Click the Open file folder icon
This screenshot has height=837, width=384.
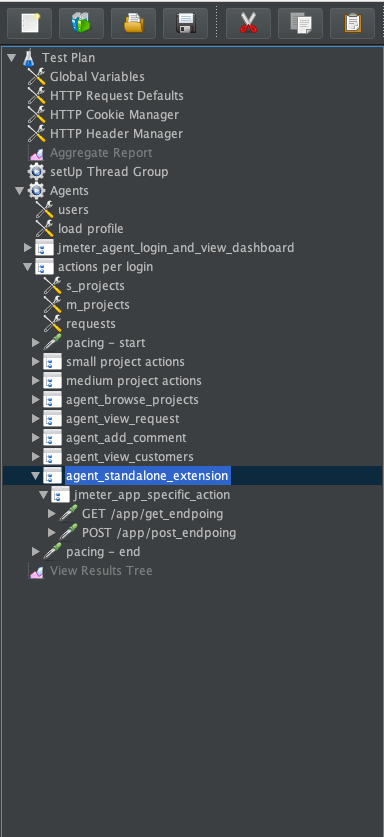pyautogui.click(x=134, y=23)
